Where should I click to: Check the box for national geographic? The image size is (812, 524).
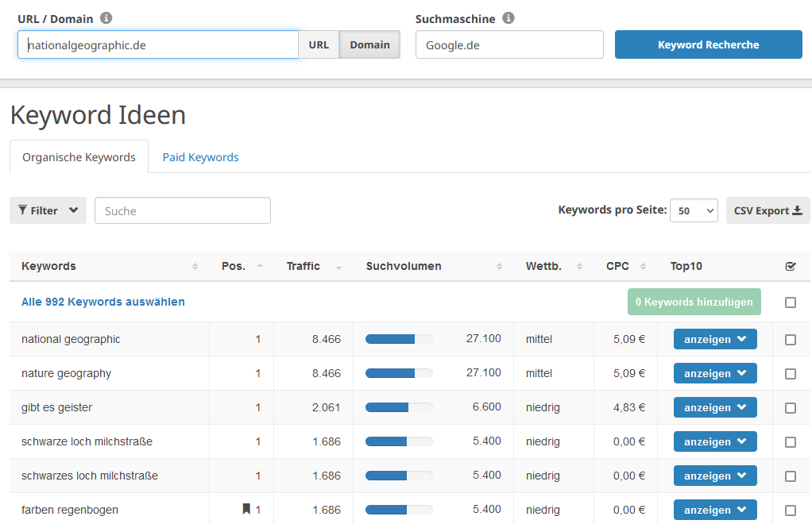[791, 339]
